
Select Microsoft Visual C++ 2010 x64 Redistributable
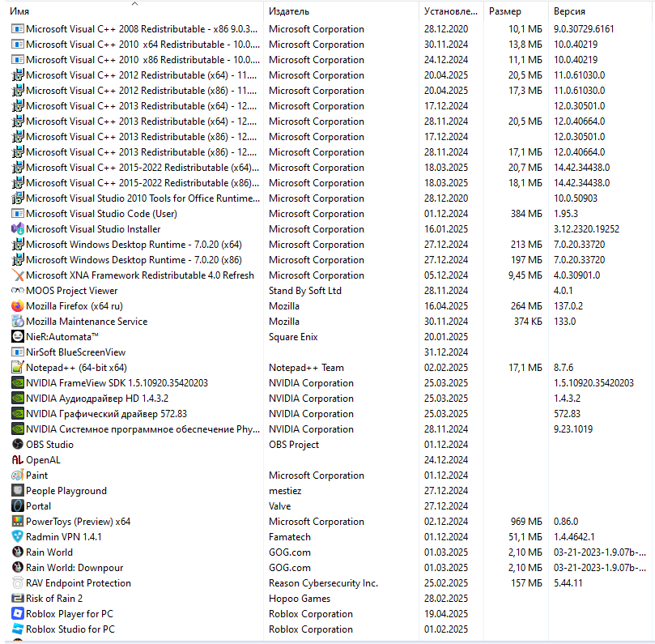(x=329, y=45)
